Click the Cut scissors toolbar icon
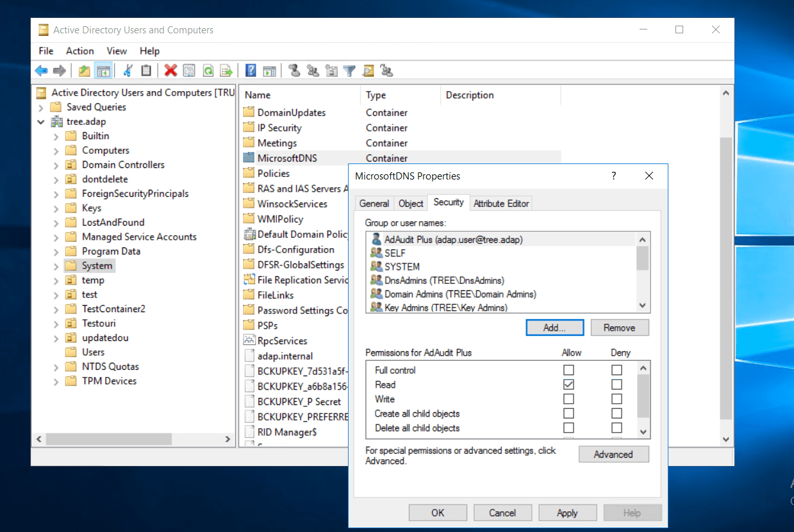 [128, 71]
